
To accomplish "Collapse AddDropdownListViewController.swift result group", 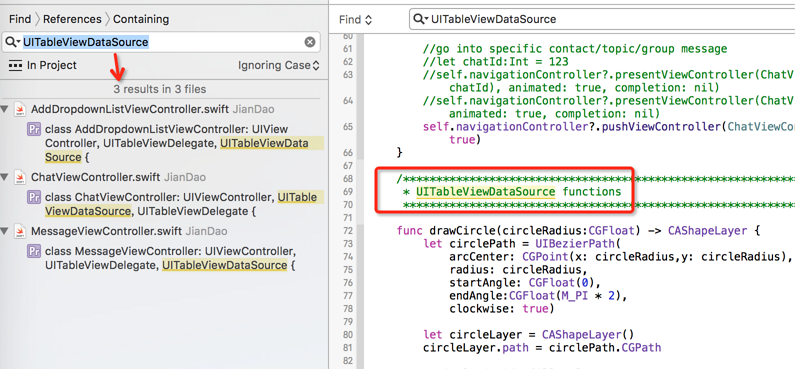I will (x=5, y=109).
